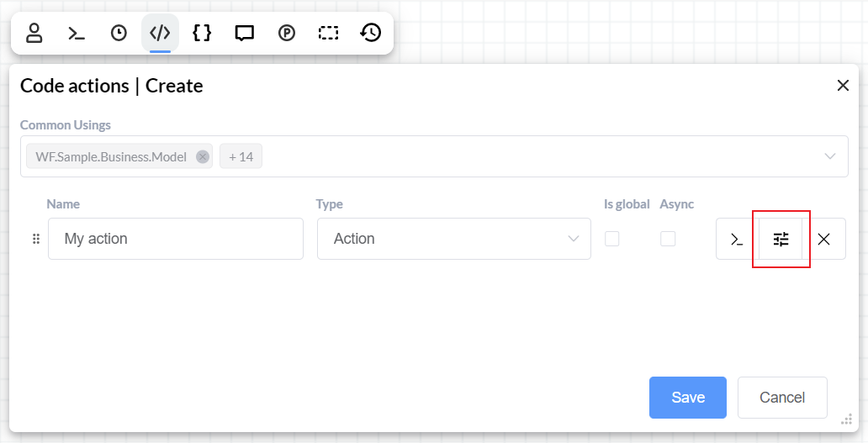Click the dashed rectangle selection icon

click(x=328, y=33)
